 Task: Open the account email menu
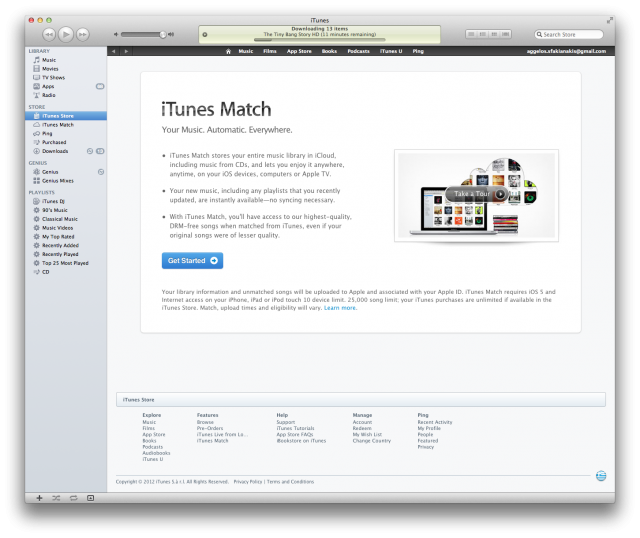tap(566, 51)
